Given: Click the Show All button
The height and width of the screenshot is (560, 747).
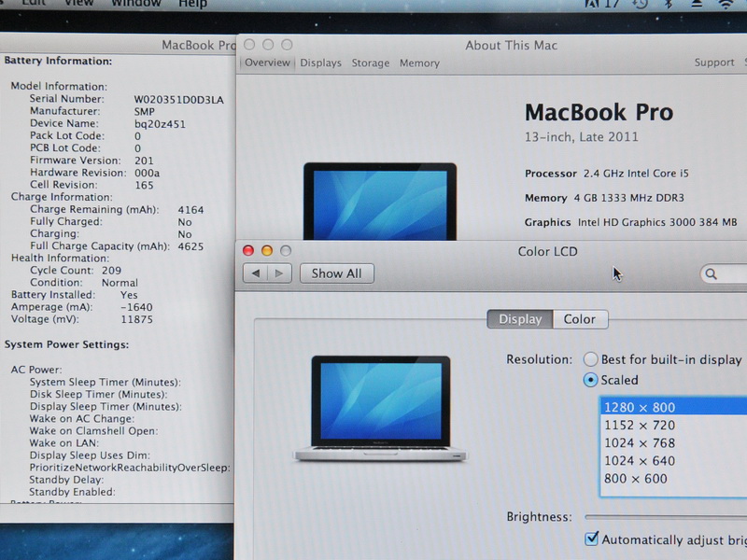Looking at the screenshot, I should click(336, 273).
